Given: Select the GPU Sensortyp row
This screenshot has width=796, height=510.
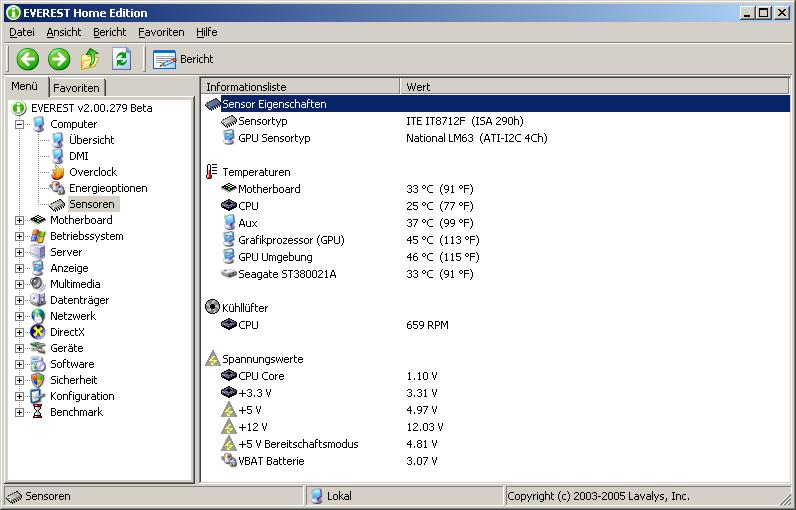Looking at the screenshot, I should pos(496,138).
